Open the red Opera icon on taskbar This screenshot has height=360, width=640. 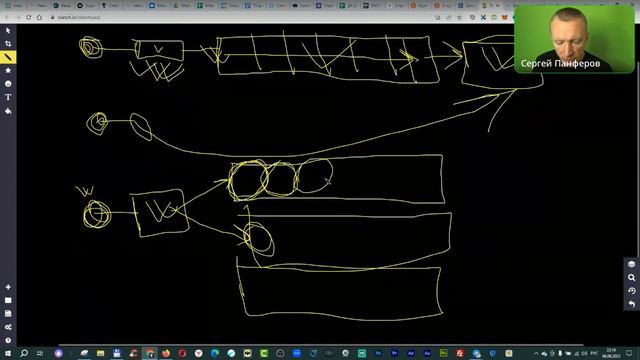click(x=182, y=353)
